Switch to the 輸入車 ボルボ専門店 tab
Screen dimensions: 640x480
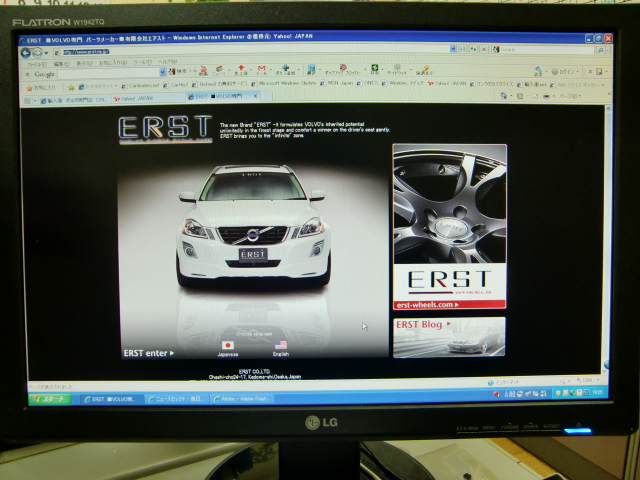74,100
